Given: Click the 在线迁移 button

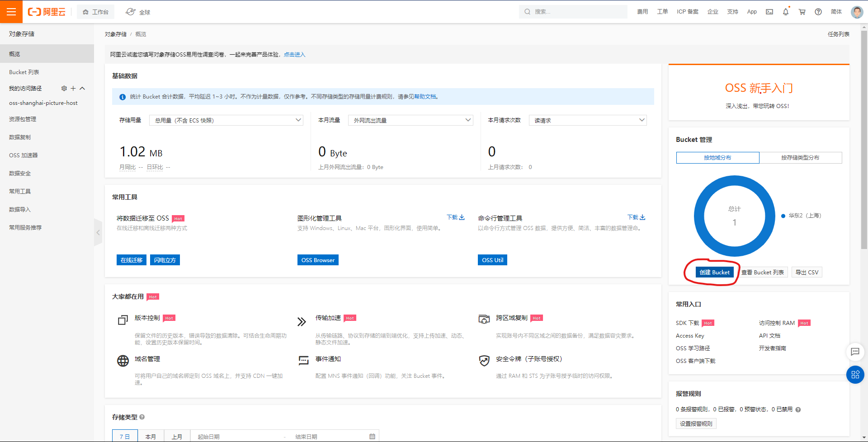Looking at the screenshot, I should 132,260.
